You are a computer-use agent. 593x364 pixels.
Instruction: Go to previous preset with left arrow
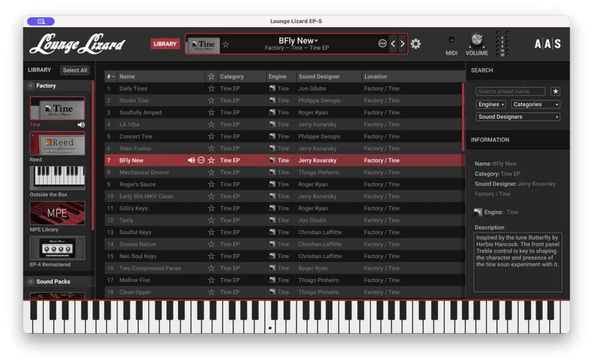(393, 44)
